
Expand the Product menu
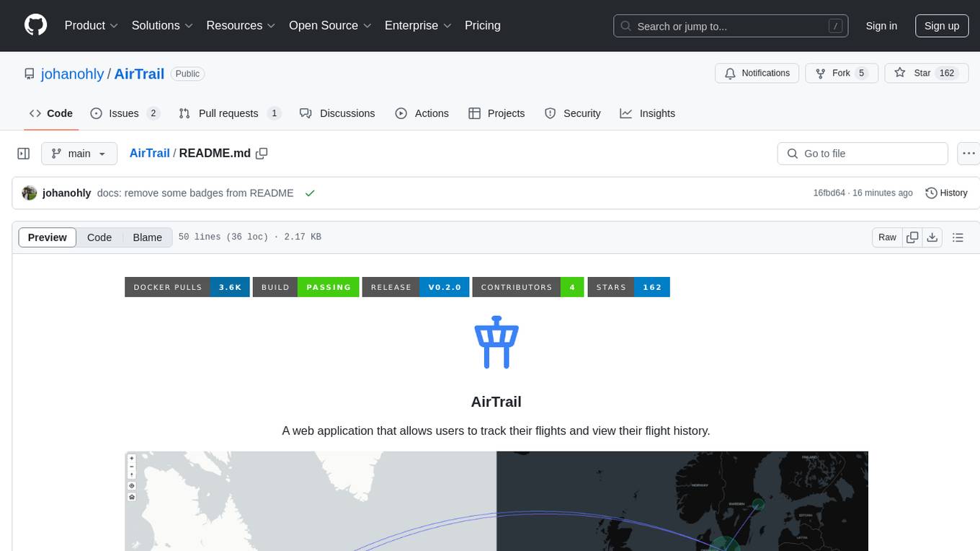91,25
